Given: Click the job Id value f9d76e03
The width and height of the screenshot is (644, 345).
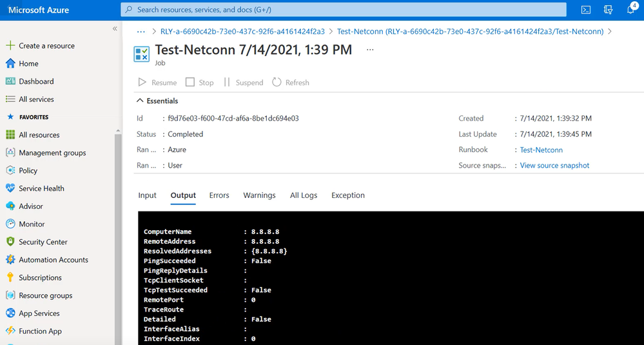Looking at the screenshot, I should click(233, 118).
